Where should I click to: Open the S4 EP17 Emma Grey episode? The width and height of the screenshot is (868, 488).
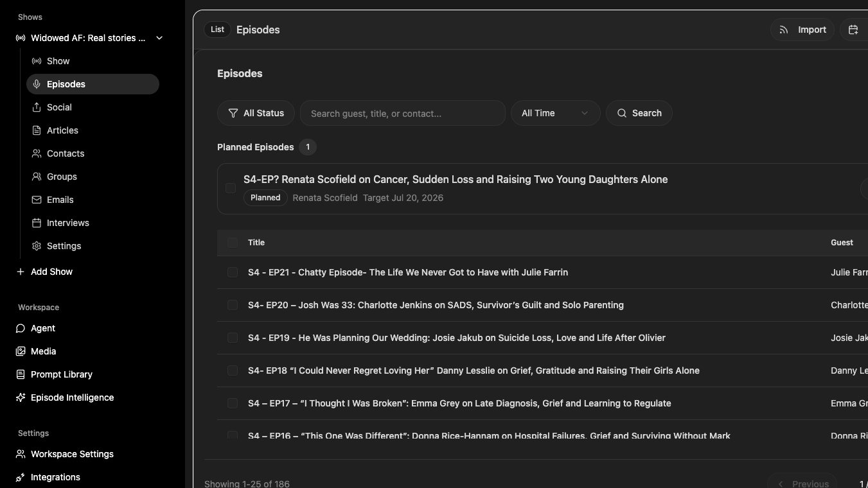[459, 403]
